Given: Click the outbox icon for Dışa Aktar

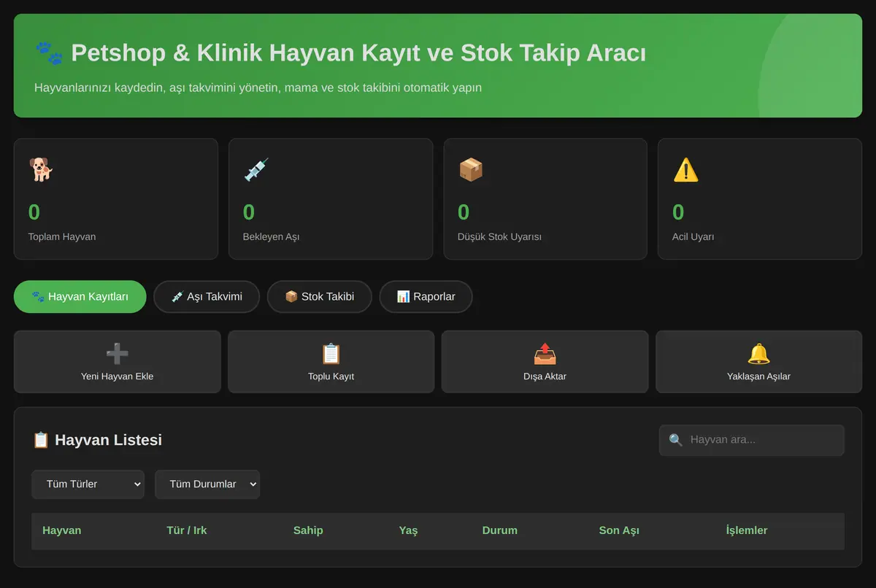Looking at the screenshot, I should click(545, 354).
